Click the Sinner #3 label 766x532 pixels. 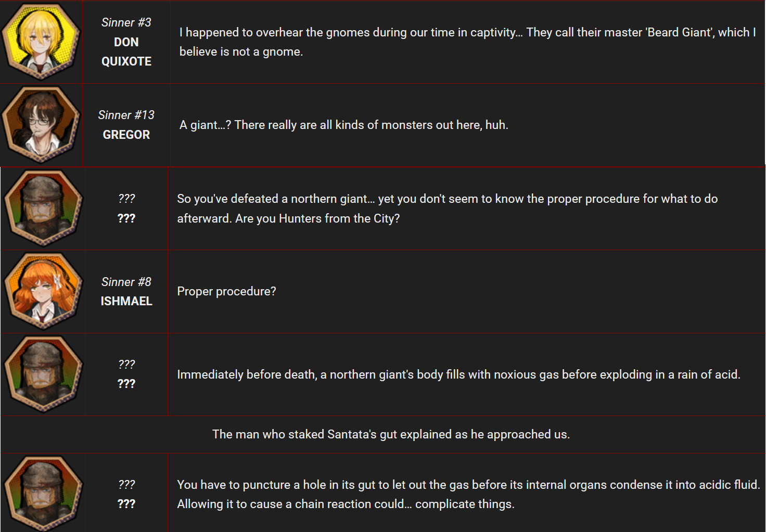[x=126, y=22]
